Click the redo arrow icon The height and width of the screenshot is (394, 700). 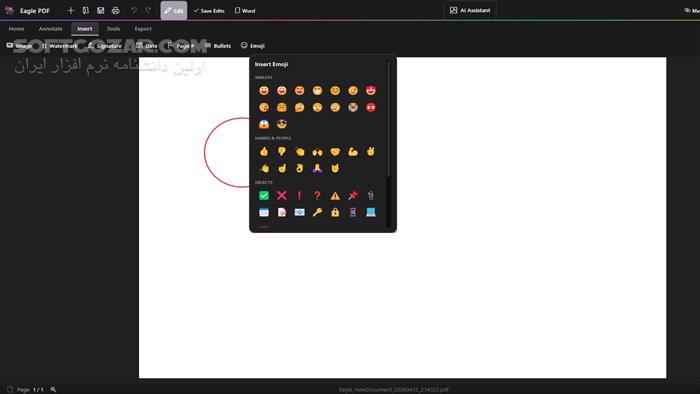148,10
